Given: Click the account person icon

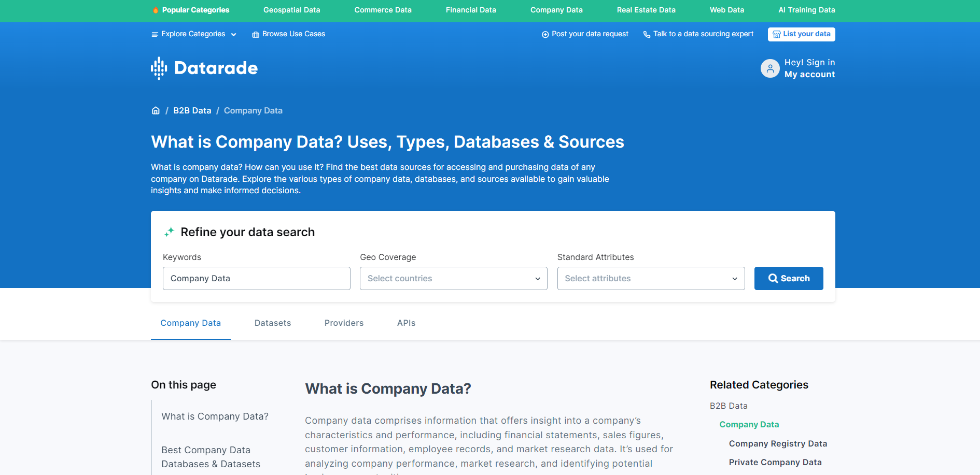Looking at the screenshot, I should pos(770,68).
